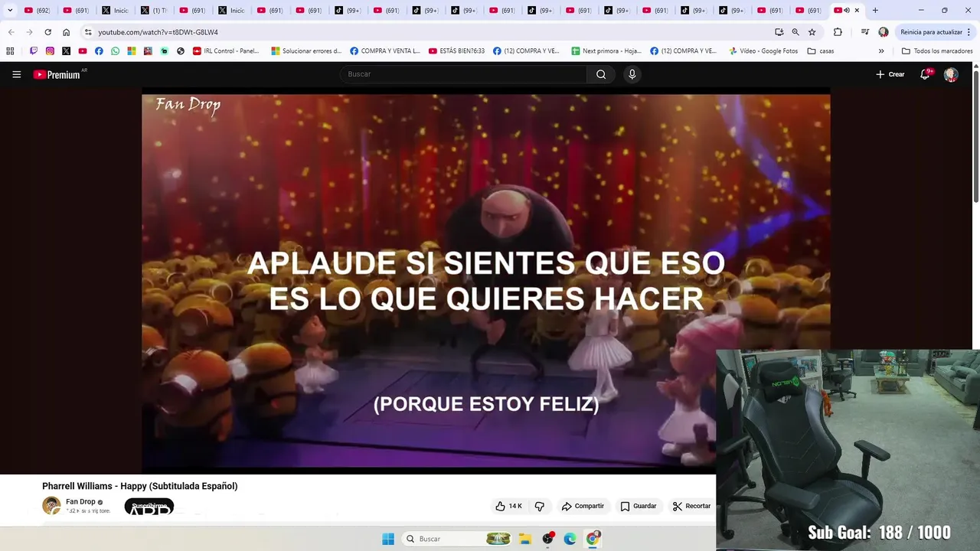Open YouTube notifications bell

click(925, 74)
